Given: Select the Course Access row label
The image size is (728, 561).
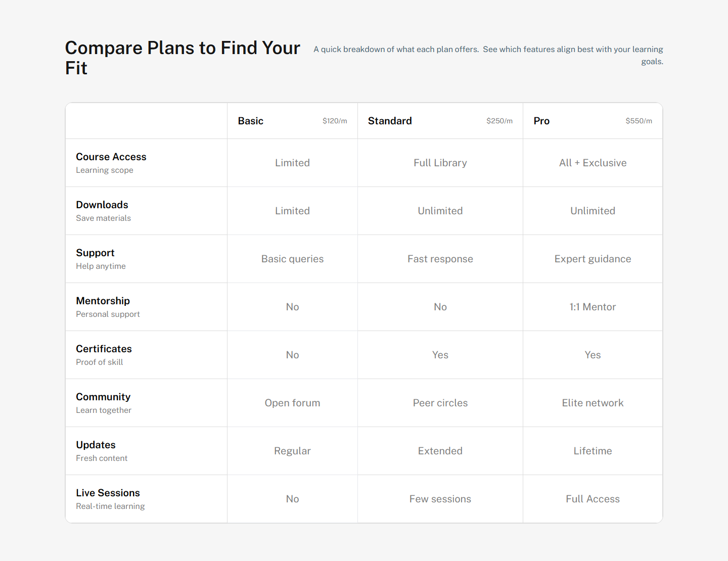Looking at the screenshot, I should pos(111,157).
